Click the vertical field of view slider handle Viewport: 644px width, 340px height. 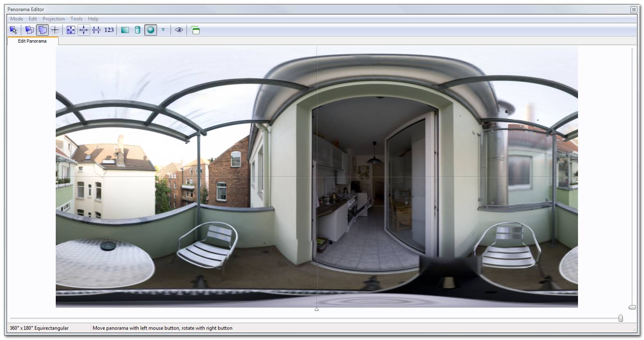[632, 307]
